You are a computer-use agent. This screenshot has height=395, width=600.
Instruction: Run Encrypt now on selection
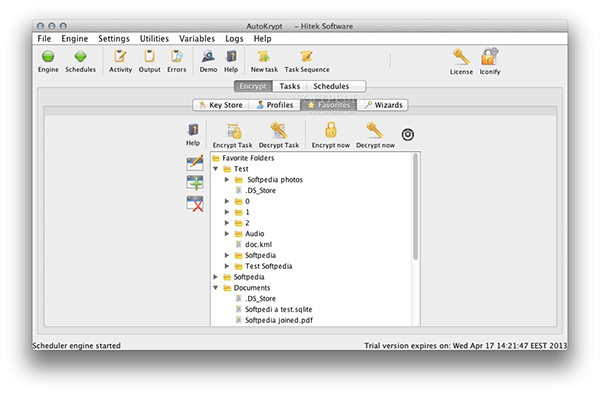[x=331, y=130]
